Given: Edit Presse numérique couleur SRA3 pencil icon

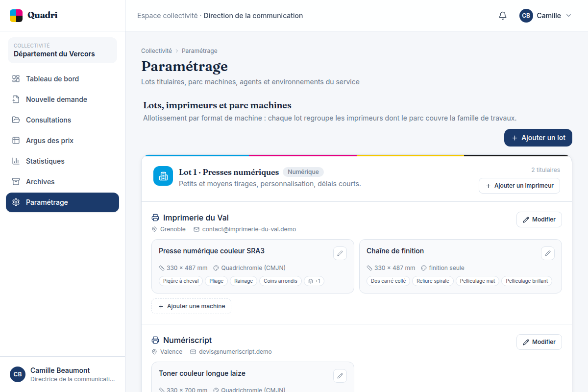Looking at the screenshot, I should click(340, 253).
